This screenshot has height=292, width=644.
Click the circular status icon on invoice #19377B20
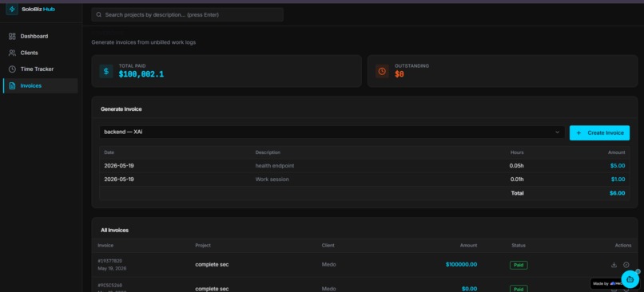pos(626,265)
